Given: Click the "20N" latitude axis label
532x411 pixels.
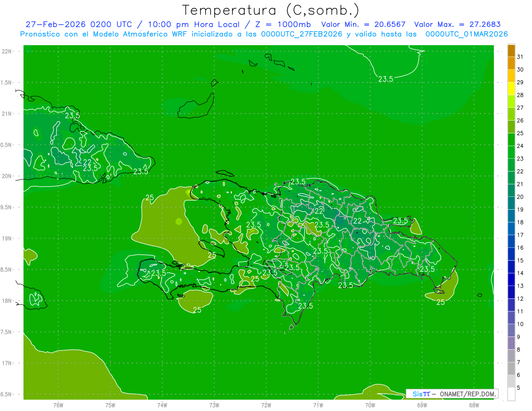Looking at the screenshot, I should click(6, 176).
